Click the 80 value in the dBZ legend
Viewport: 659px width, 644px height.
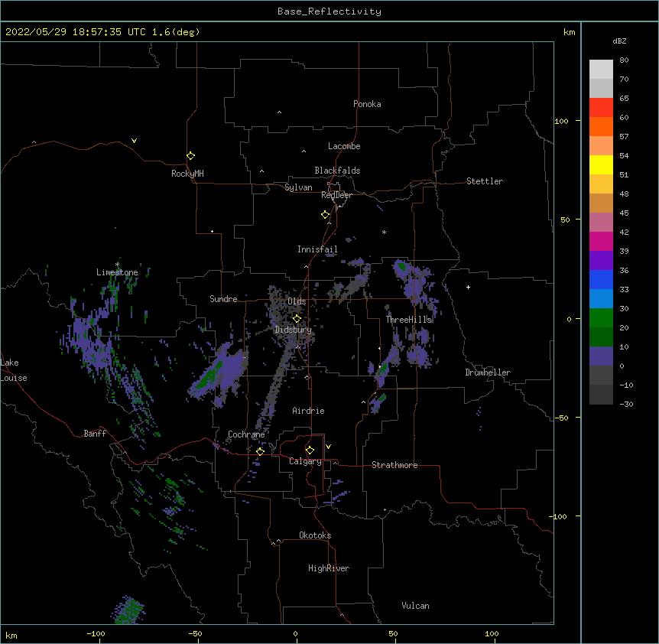(x=624, y=60)
